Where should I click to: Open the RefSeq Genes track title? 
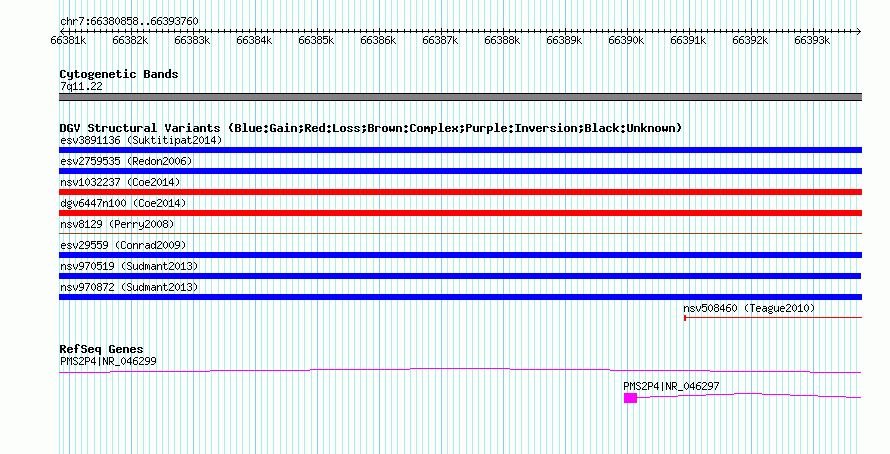pos(101,349)
